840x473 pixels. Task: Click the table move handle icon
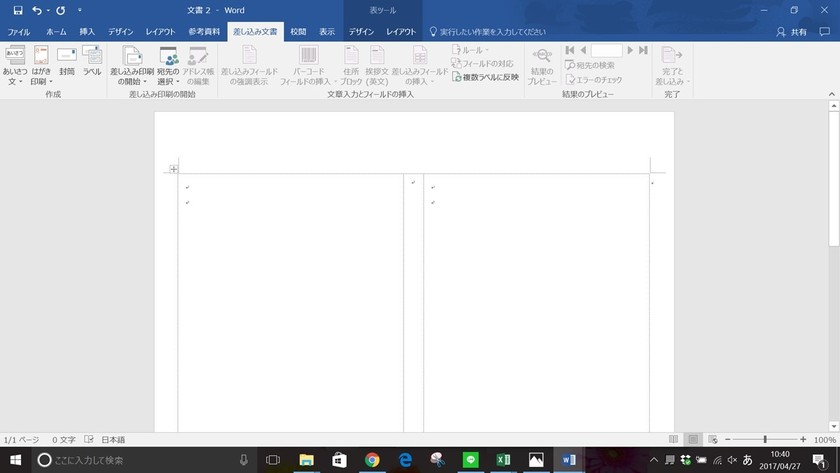(174, 169)
